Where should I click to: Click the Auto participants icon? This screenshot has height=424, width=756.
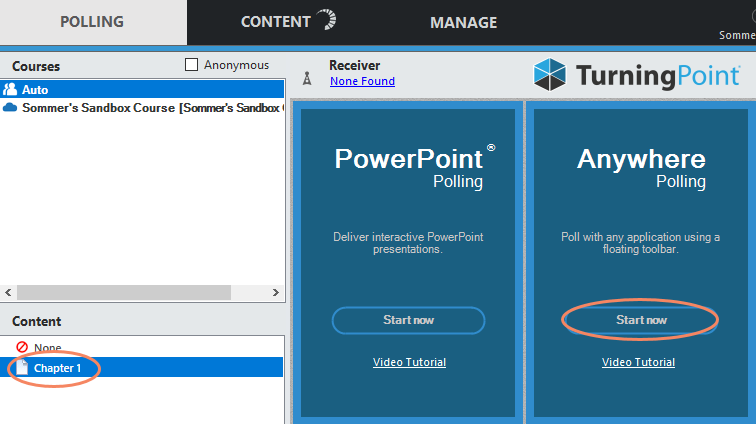[x=10, y=89]
